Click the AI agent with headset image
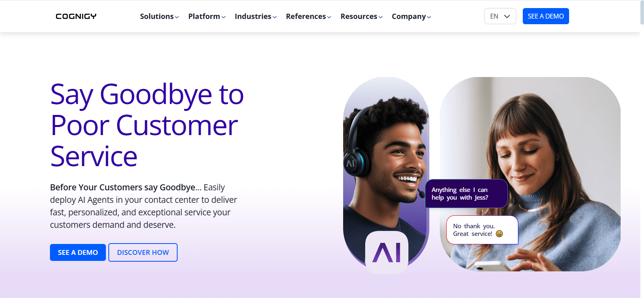This screenshot has height=298, width=644. coord(386,169)
